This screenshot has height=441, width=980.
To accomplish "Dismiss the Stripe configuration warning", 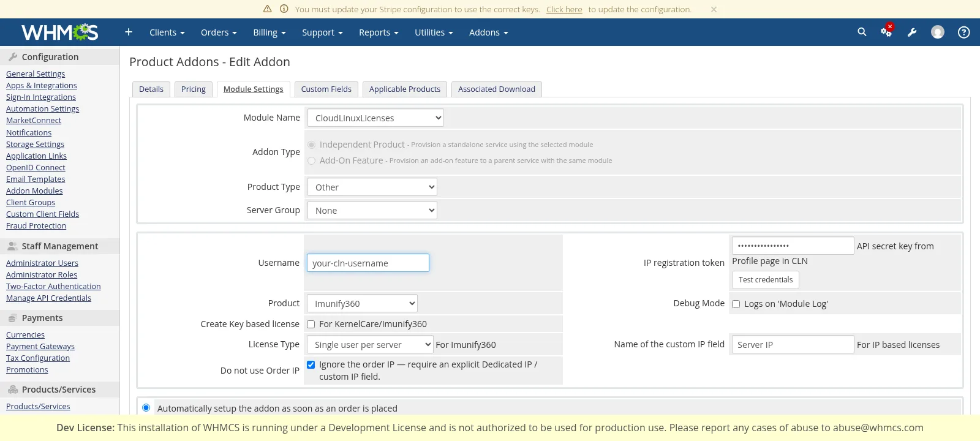I will pos(714,9).
